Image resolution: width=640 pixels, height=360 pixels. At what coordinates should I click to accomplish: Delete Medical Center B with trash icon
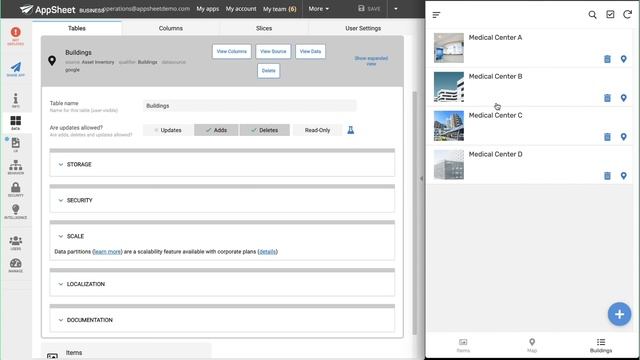[x=607, y=98]
